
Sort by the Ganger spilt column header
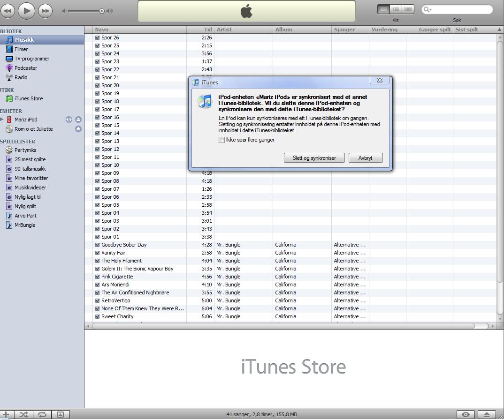click(x=429, y=30)
